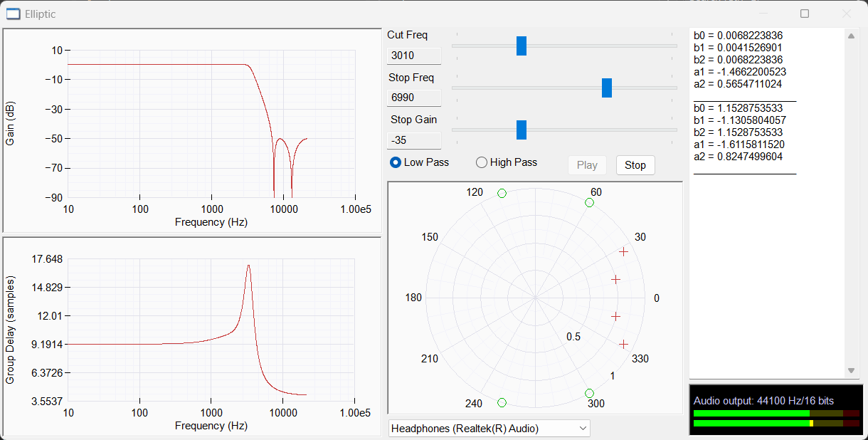The image size is (868, 440).
Task: Select the Low Pass radio button
Action: point(420,162)
